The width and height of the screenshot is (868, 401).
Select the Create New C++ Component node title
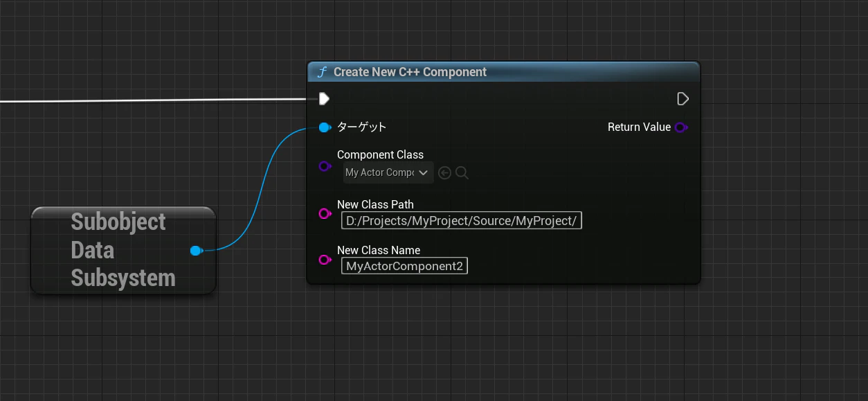410,72
